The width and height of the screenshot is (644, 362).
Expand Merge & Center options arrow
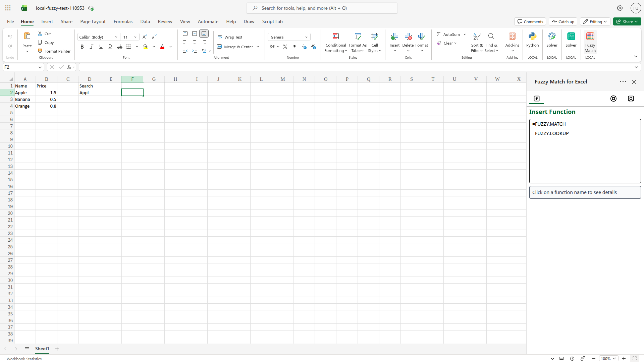[258, 47]
